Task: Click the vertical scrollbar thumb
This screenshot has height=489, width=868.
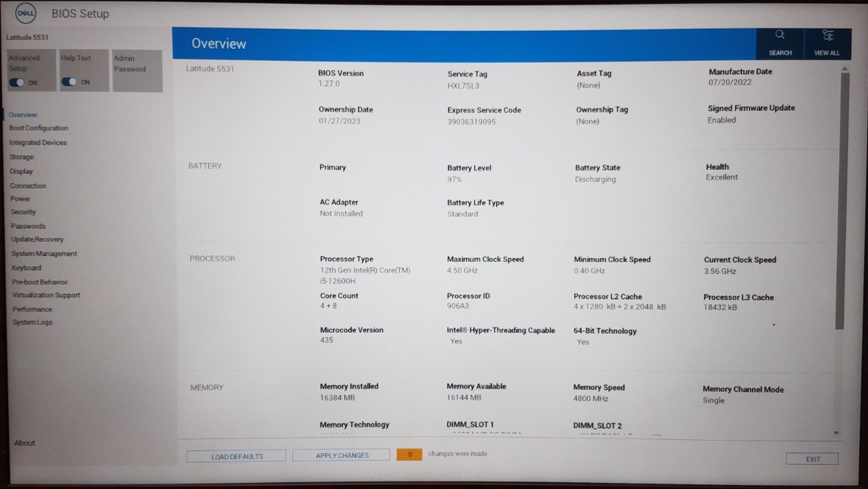Action: click(x=842, y=201)
